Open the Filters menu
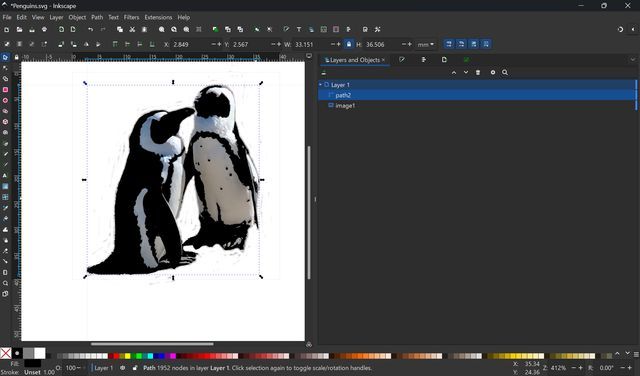 [x=131, y=17]
